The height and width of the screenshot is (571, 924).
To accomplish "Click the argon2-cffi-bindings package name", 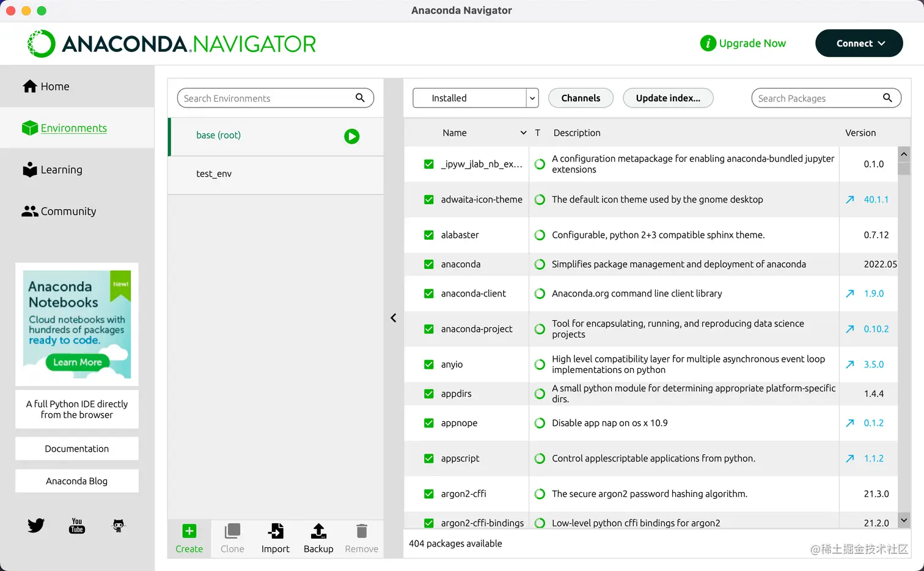I will coord(482,523).
